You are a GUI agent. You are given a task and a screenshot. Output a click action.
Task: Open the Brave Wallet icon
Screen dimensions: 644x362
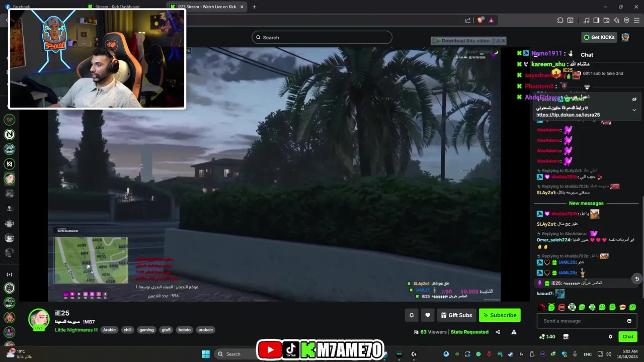(606, 20)
